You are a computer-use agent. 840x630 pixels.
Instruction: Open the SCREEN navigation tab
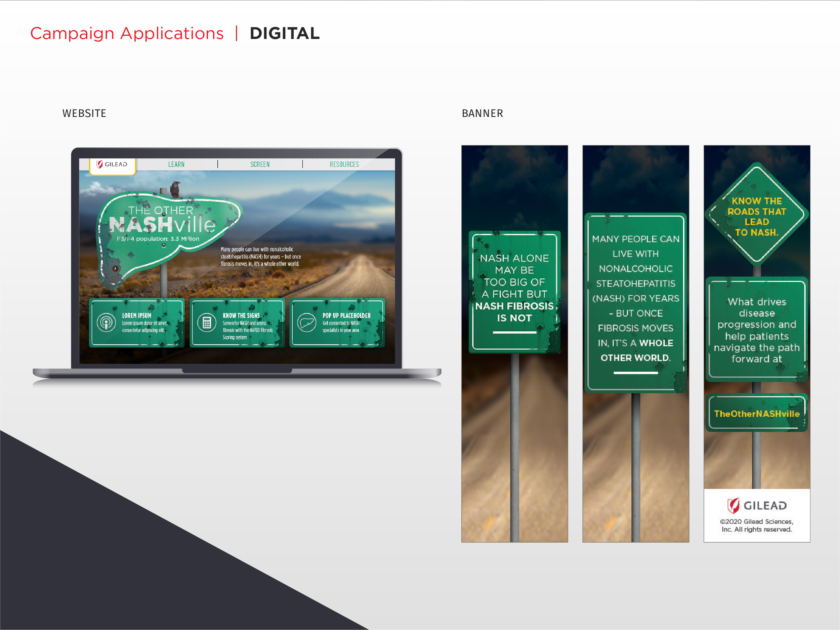[x=260, y=164]
